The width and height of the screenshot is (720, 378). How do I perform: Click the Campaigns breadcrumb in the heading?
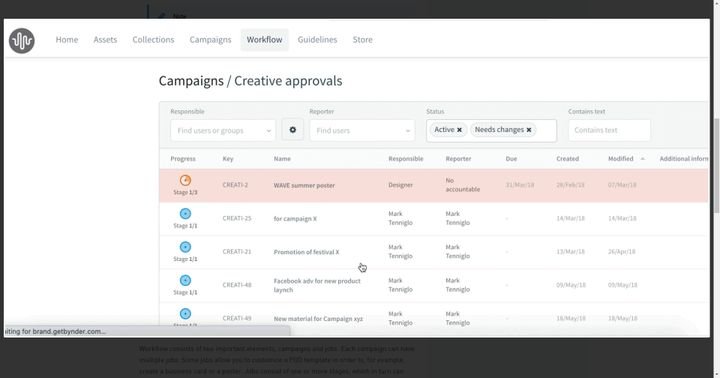(x=191, y=81)
